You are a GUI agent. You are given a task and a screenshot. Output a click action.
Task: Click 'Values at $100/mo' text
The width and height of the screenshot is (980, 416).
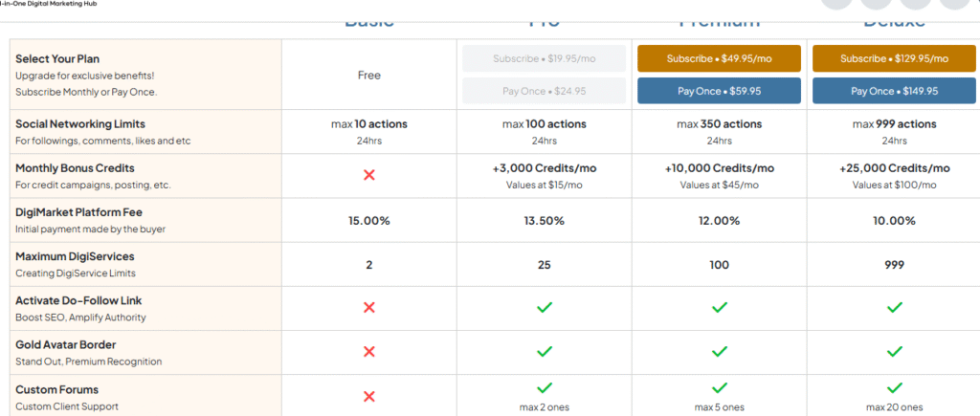pyautogui.click(x=895, y=185)
